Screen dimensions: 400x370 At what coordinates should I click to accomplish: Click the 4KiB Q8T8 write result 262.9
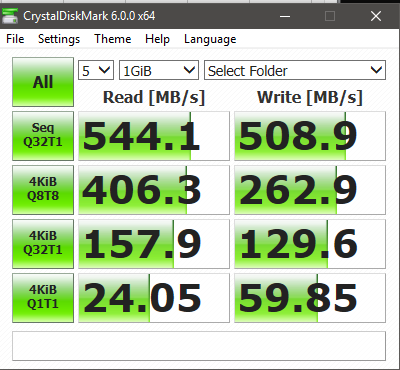(310, 190)
